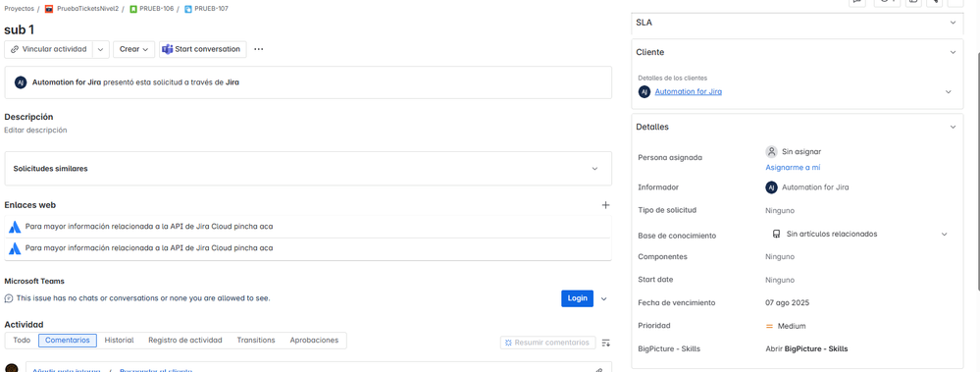Image resolution: width=980 pixels, height=372 pixels.
Task: Click the Microsoft Teams icon in Start conversation
Action: click(x=167, y=49)
